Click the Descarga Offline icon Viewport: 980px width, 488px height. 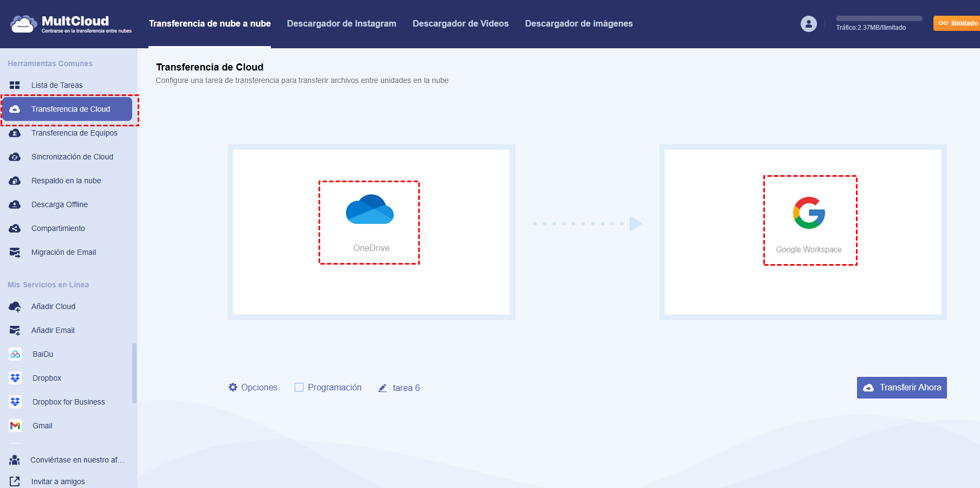pos(15,204)
